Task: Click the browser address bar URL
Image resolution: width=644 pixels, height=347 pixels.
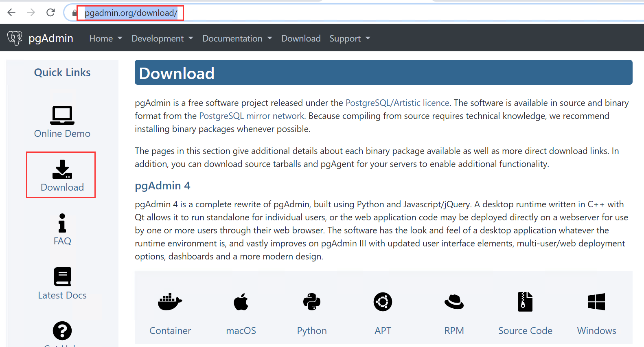Action: coord(131,13)
